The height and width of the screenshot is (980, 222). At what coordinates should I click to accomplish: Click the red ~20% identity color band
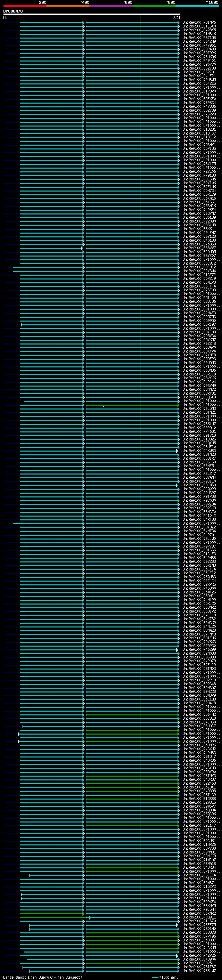pyautogui.click(x=25, y=6)
